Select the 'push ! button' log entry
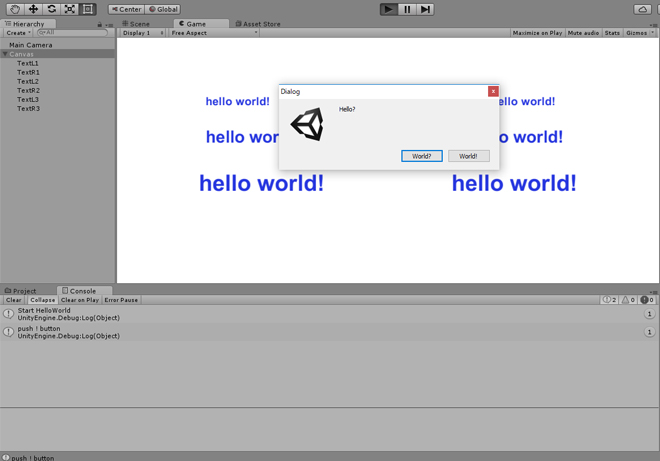 tap(329, 332)
